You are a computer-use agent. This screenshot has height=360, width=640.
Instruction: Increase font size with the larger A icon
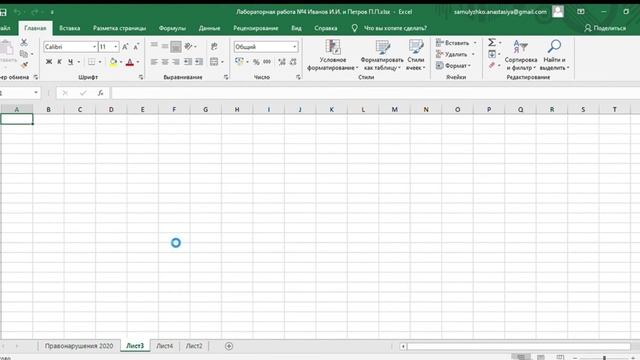click(125, 47)
